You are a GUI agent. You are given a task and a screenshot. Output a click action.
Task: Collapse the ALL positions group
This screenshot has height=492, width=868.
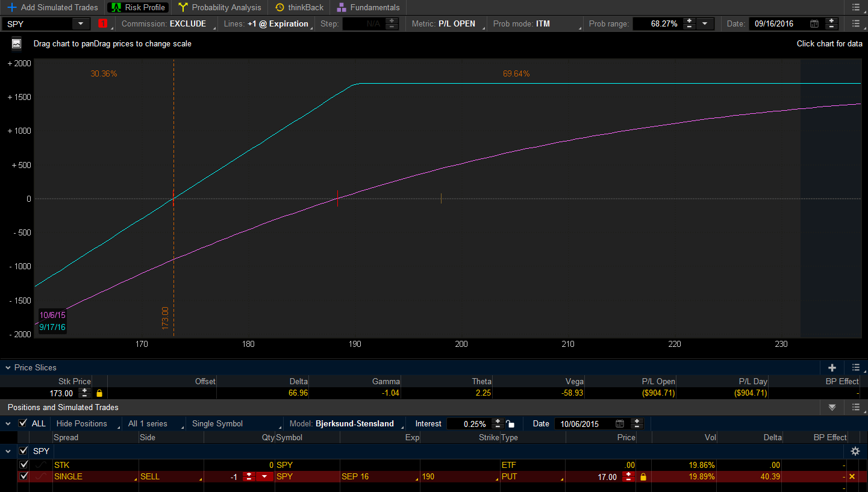[x=8, y=423]
